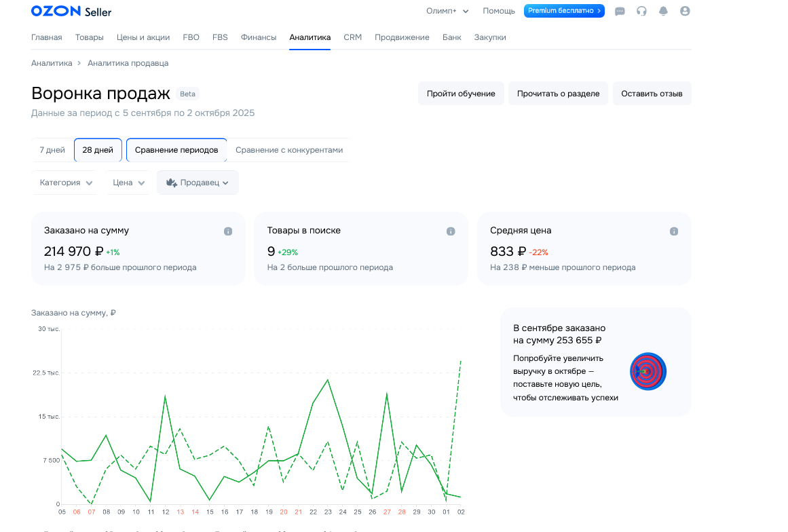788x532 pixels.
Task: Click info icon on Товары в поиске card
Action: (x=451, y=231)
